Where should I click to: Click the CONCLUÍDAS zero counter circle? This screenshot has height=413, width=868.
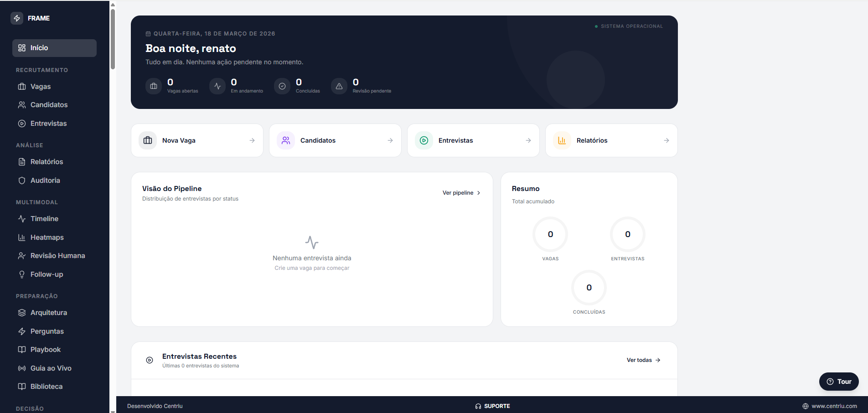click(x=589, y=288)
